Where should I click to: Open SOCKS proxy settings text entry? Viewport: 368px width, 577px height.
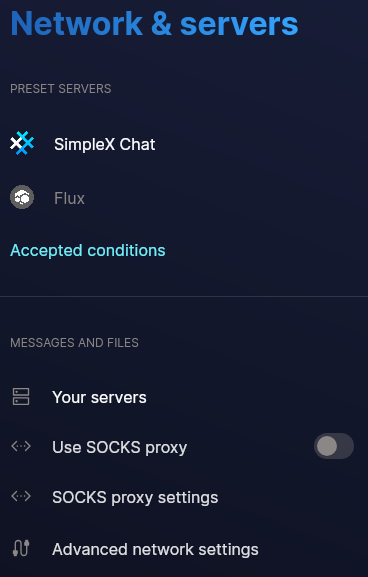135,498
